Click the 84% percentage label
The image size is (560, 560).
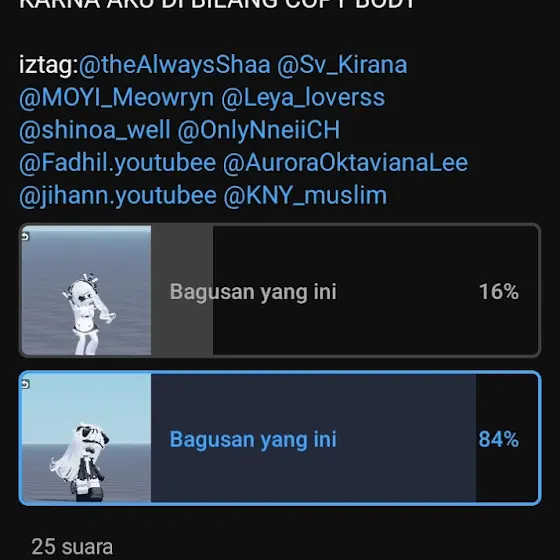pyautogui.click(x=499, y=439)
